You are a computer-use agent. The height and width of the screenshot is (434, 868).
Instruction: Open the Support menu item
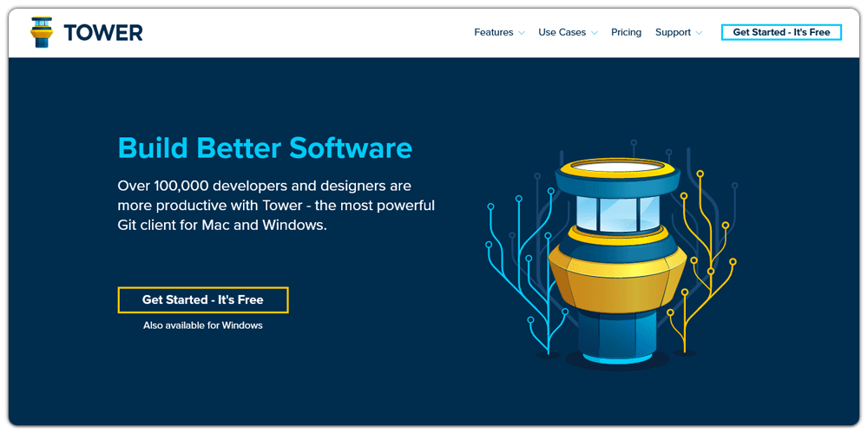click(673, 32)
